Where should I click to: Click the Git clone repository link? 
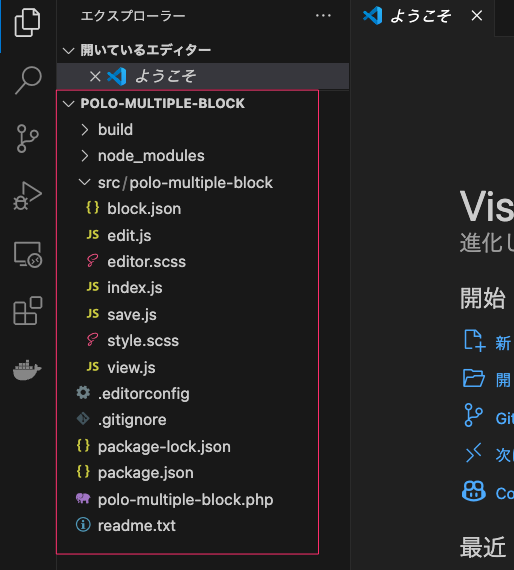[505, 418]
